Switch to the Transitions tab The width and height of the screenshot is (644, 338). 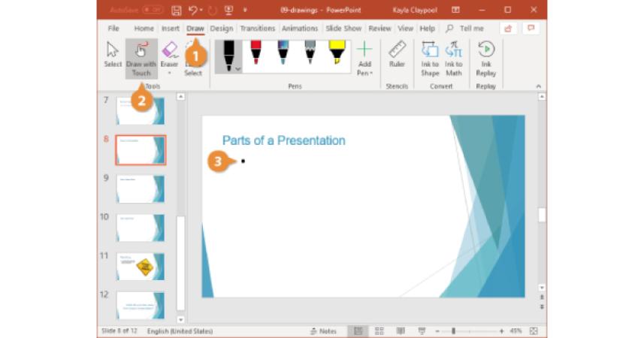(258, 29)
